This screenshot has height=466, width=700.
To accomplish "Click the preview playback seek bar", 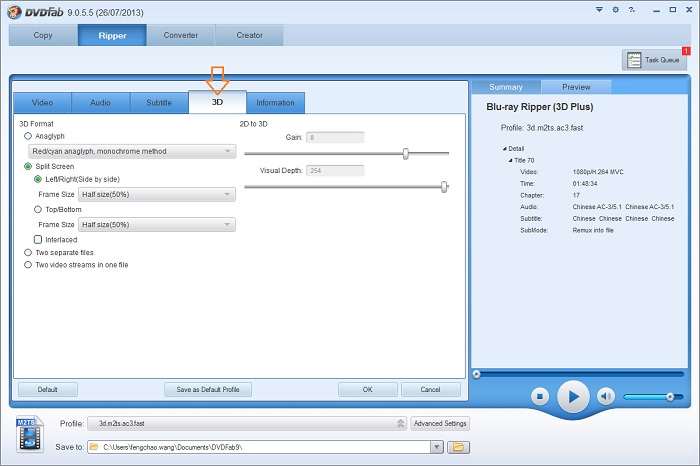I will pos(578,374).
